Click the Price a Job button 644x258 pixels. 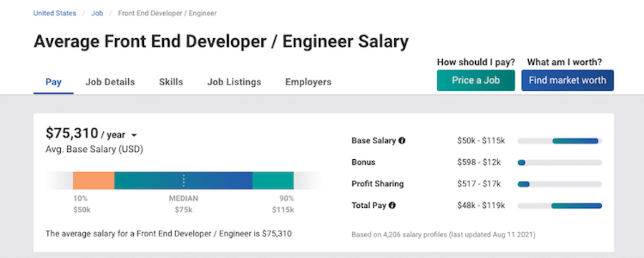(x=476, y=80)
